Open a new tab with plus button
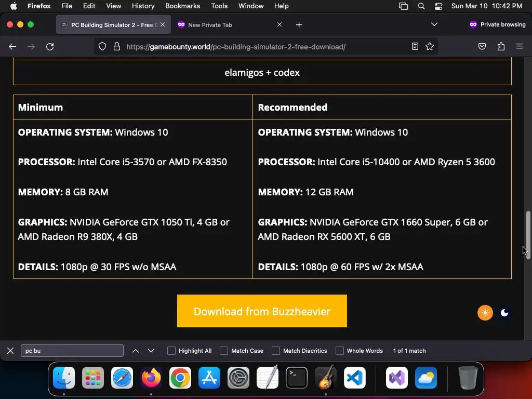Image resolution: width=532 pixels, height=399 pixels. pos(299,25)
